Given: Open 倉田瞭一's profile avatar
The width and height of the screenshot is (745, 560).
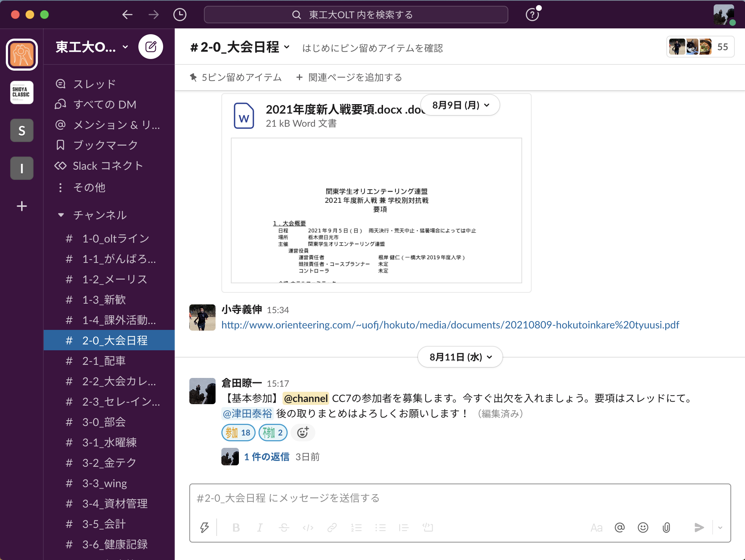Looking at the screenshot, I should (202, 391).
